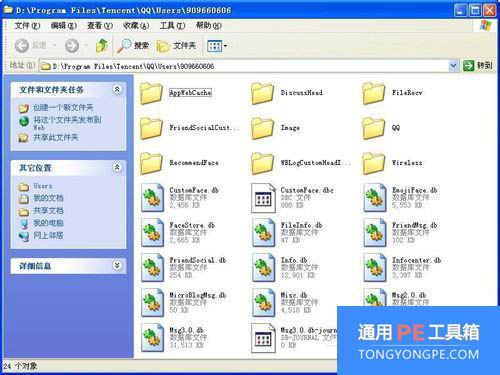Select the Msg3.0.db-journal file icon

click(263, 338)
